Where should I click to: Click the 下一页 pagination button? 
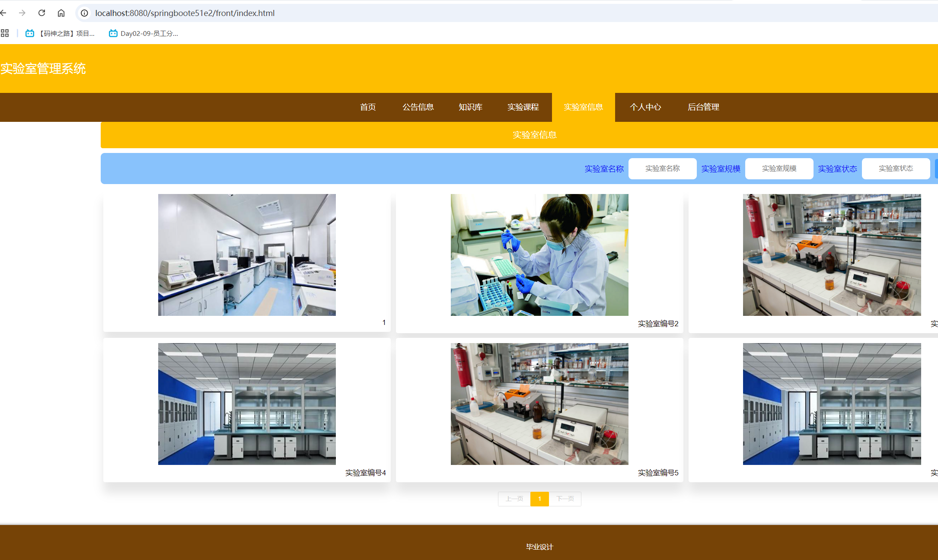(565, 499)
